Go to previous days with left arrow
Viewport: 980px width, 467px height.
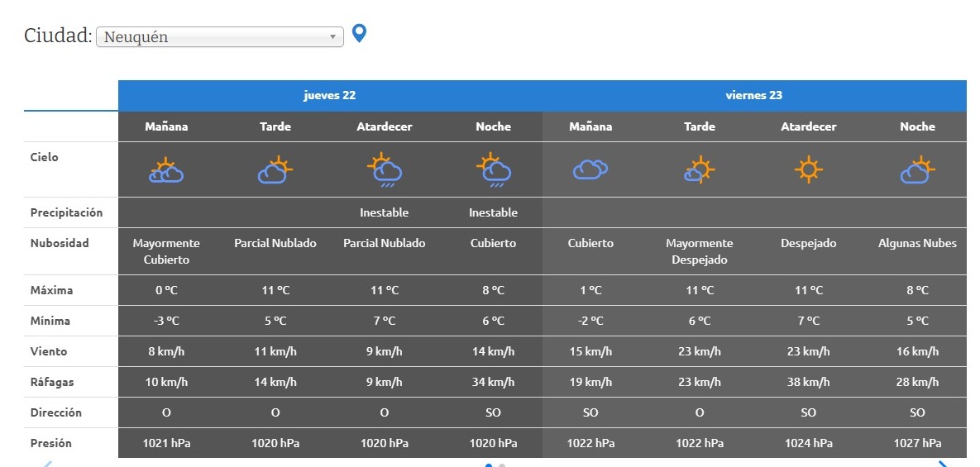(47, 464)
